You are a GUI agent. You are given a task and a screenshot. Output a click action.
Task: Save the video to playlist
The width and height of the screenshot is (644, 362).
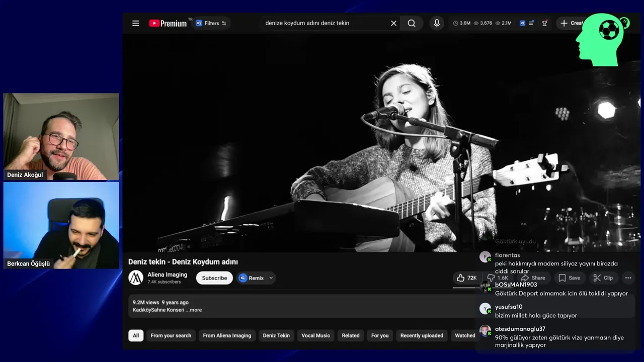(x=569, y=278)
